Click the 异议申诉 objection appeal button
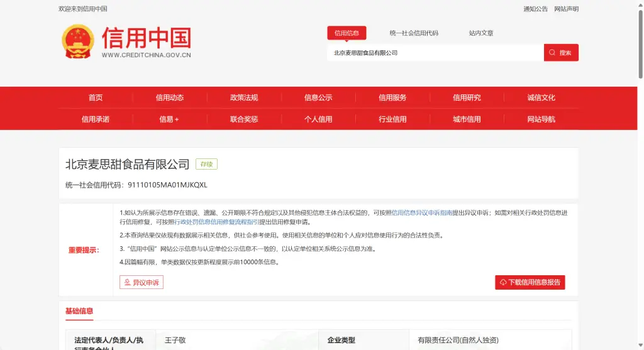This screenshot has height=350, width=644. 142,283
